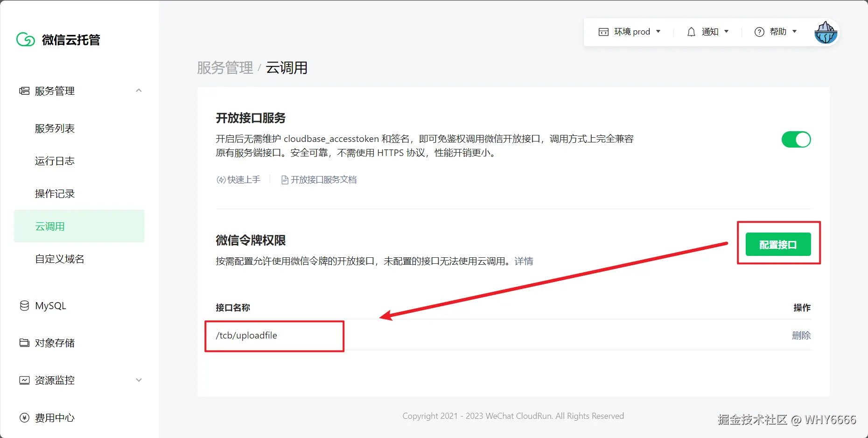Viewport: 868px width, 438px height.
Task: Open the 环境 prod dropdown arrow
Action: click(658, 32)
